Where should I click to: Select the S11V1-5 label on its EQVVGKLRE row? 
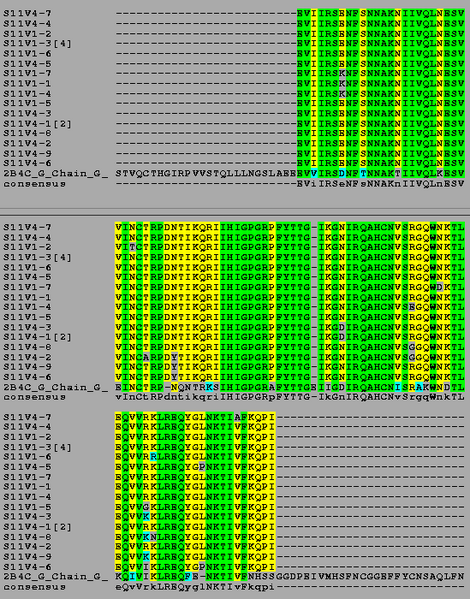[x=28, y=507]
